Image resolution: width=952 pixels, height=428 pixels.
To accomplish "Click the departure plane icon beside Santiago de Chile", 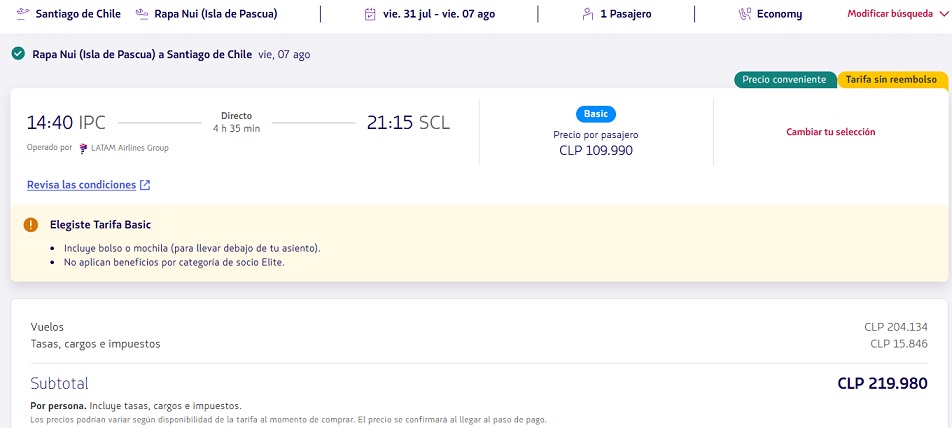I will click(23, 13).
